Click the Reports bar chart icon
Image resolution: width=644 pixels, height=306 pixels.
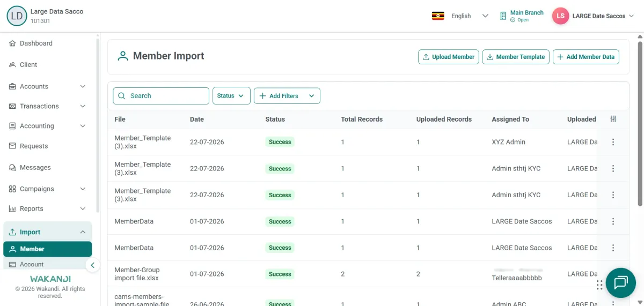(x=12, y=209)
